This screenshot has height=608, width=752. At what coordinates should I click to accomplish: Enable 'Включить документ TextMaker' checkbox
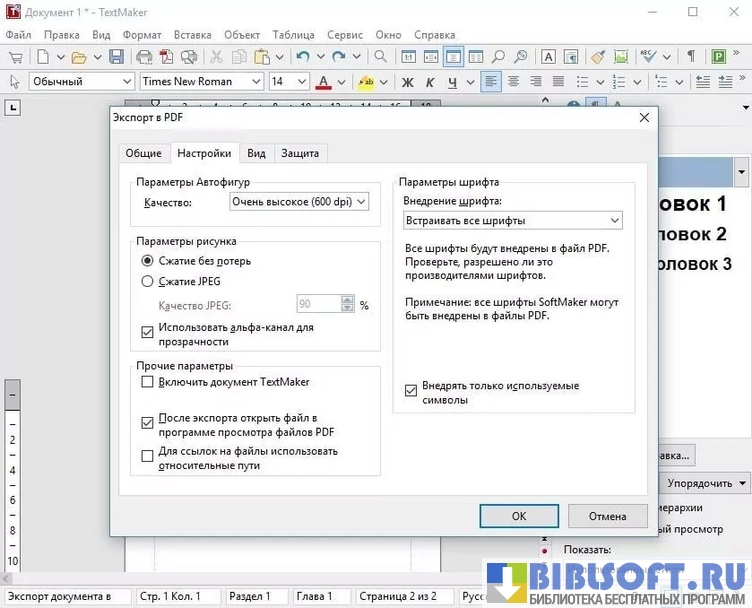(148, 382)
